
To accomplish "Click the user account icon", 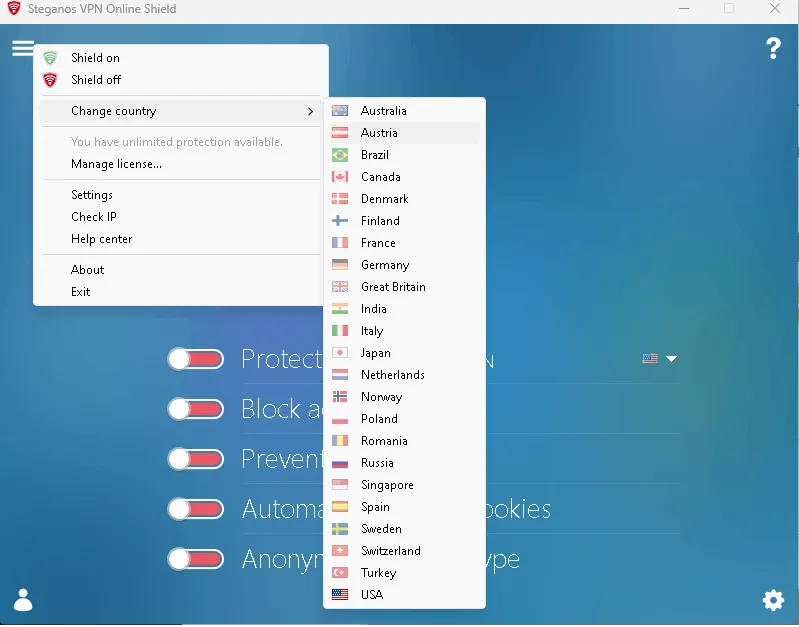I will point(23,600).
